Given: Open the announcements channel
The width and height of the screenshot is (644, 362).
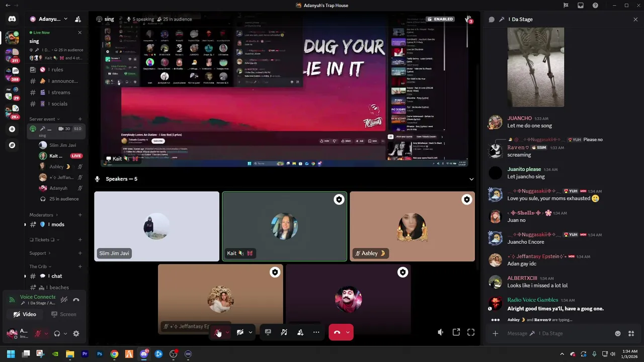Looking at the screenshot, I should point(55,81).
